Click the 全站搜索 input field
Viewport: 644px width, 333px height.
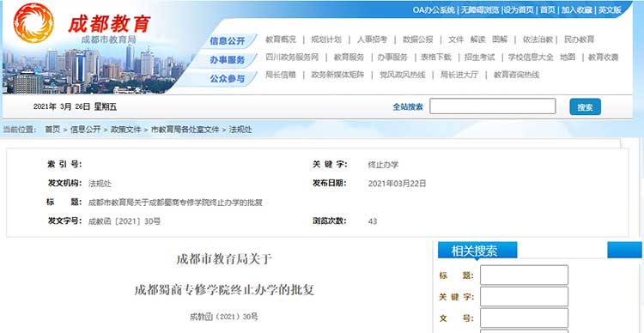coord(493,106)
